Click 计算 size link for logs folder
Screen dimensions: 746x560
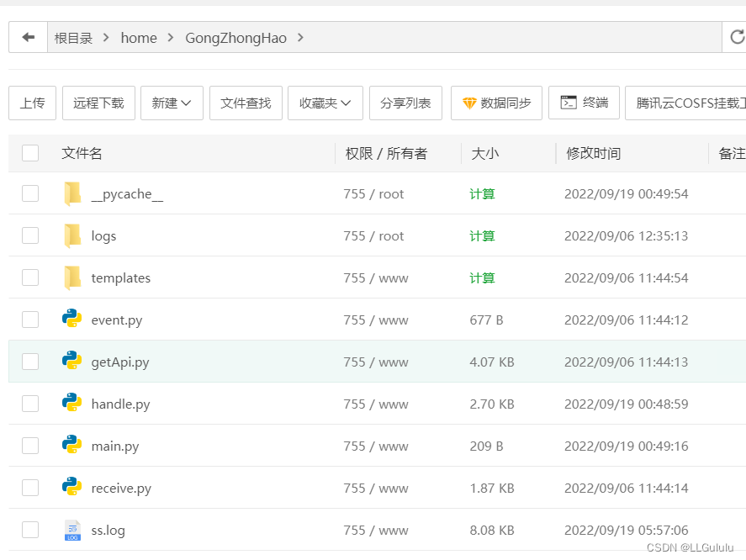[x=482, y=236]
